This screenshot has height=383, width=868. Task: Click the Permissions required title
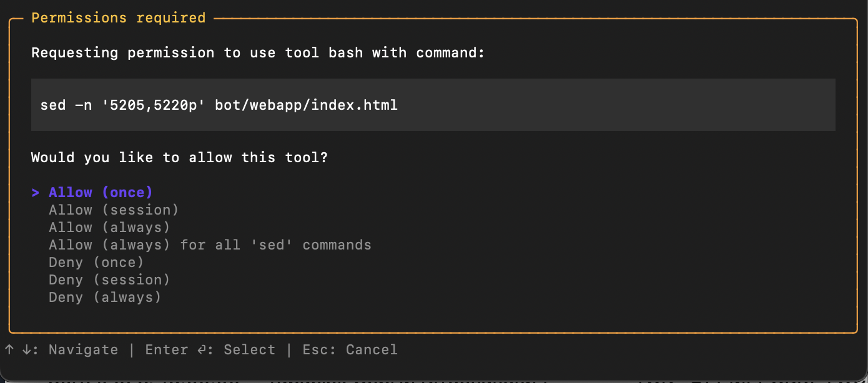click(x=118, y=17)
